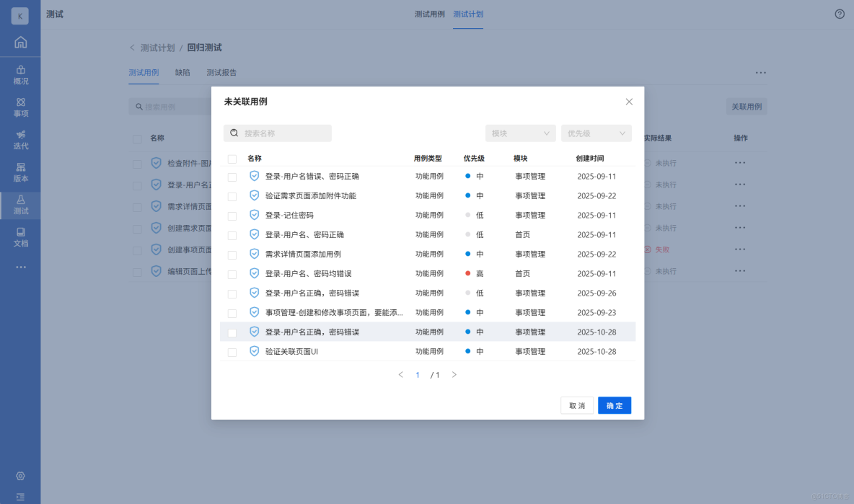Check the checkbox for 验证关联页面UI

pos(232,351)
